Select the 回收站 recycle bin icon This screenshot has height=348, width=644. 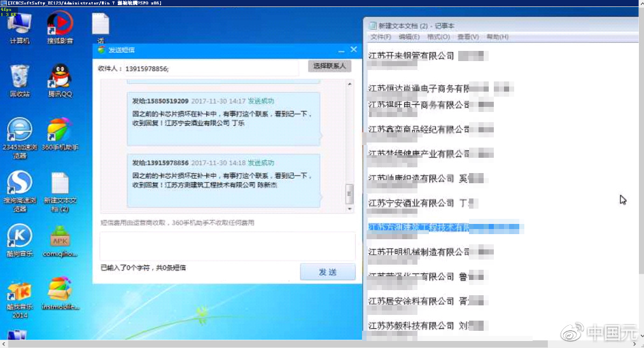[x=19, y=80]
